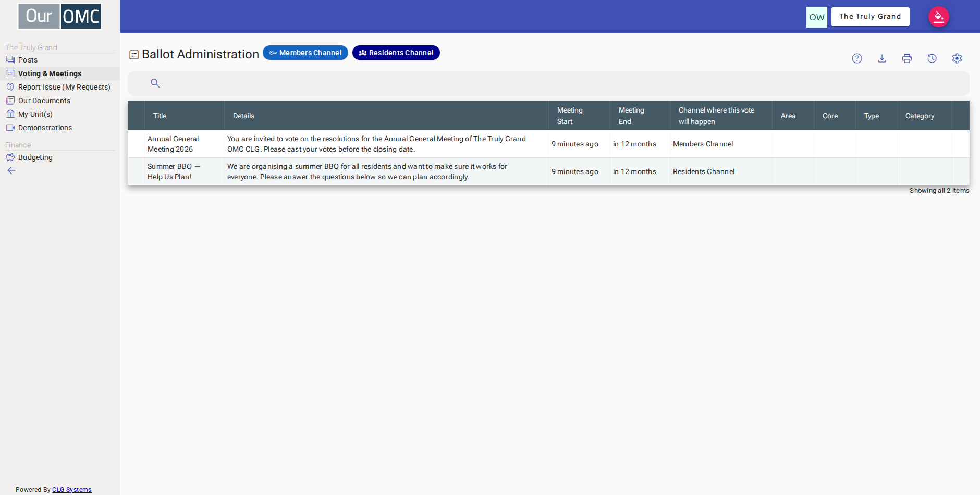Filter by Residents Channel
The height and width of the screenshot is (495, 980).
point(396,53)
